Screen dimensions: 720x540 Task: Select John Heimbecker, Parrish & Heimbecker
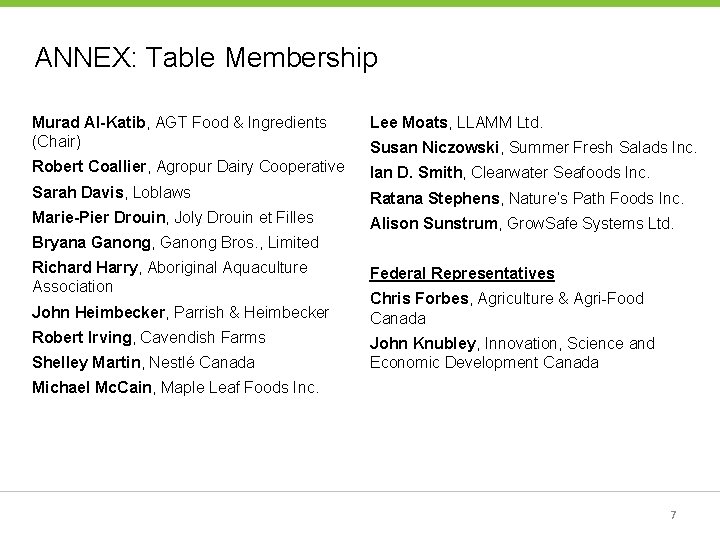(x=180, y=312)
